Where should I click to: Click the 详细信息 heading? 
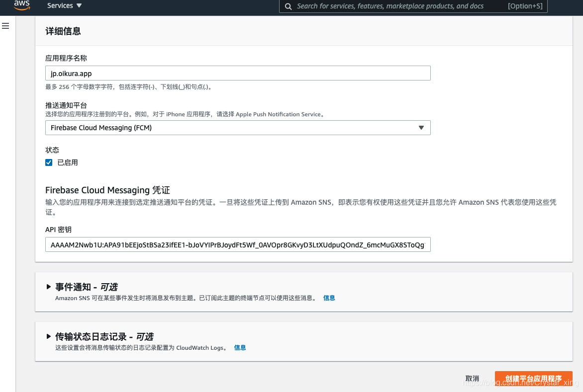coord(63,31)
